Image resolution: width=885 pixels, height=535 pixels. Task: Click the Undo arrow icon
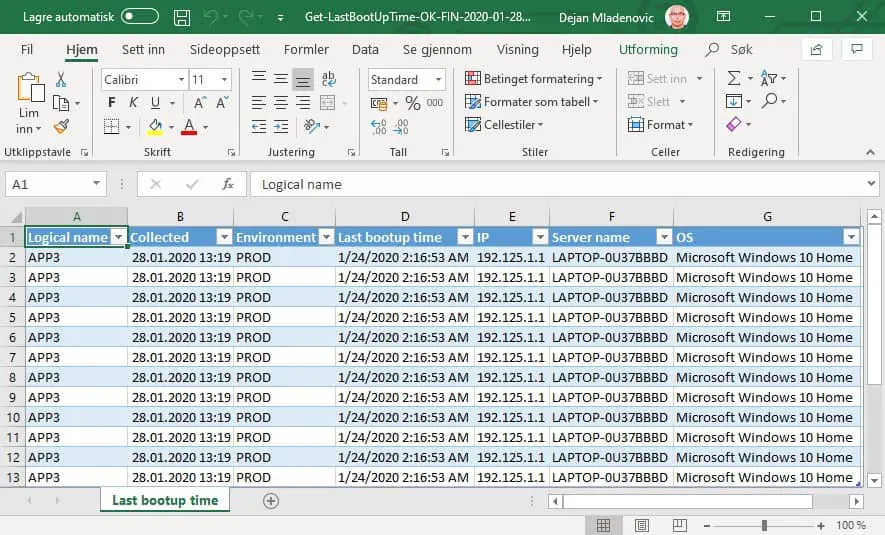(211, 17)
